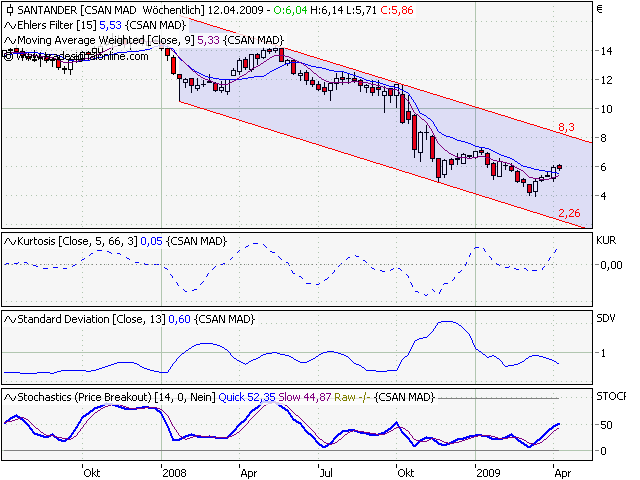Click the lower channel value 2,26
640x480 pixels.
click(569, 213)
